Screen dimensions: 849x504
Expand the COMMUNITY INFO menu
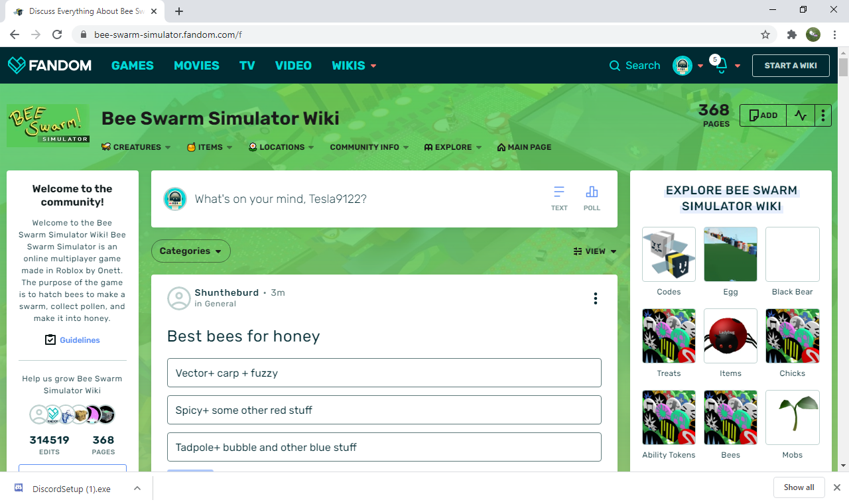(369, 147)
